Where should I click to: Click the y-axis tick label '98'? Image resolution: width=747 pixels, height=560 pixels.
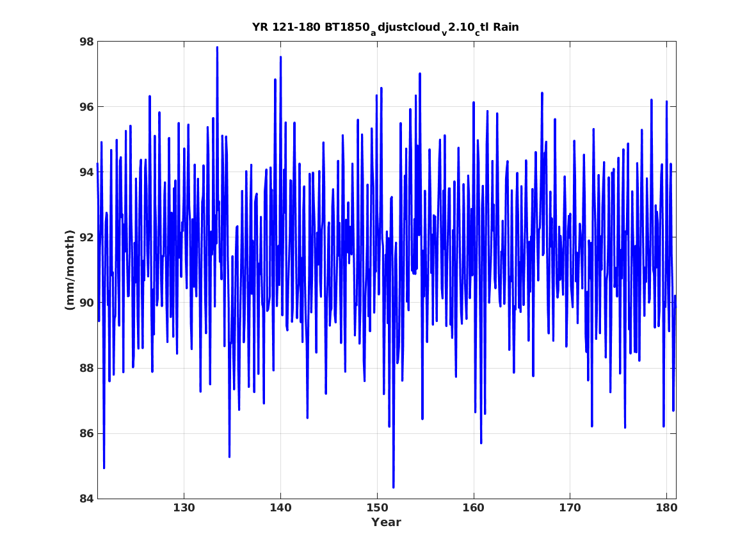pos(86,42)
